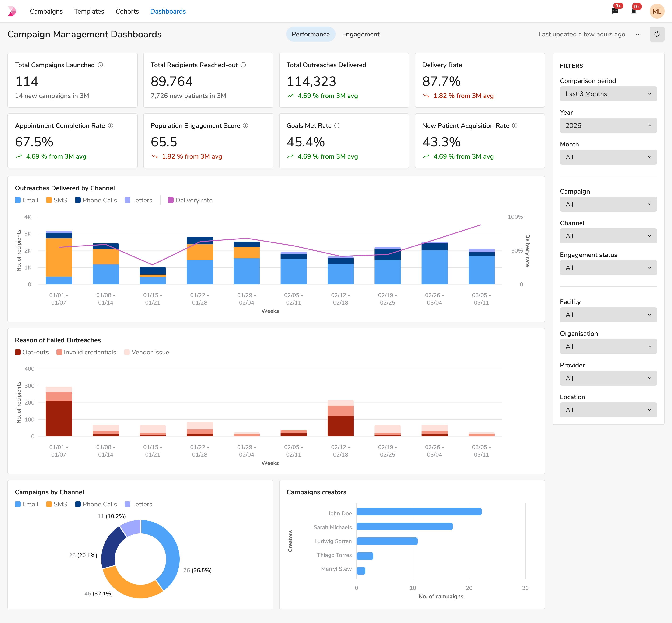Click '7,726 new patients in 3M' text
This screenshot has width=672, height=623.
click(x=188, y=96)
